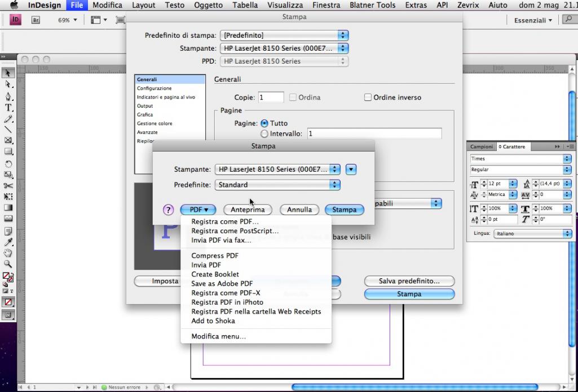This screenshot has width=578, height=392.
Task: Select the Rectangle shape tool
Action: [x=8, y=152]
